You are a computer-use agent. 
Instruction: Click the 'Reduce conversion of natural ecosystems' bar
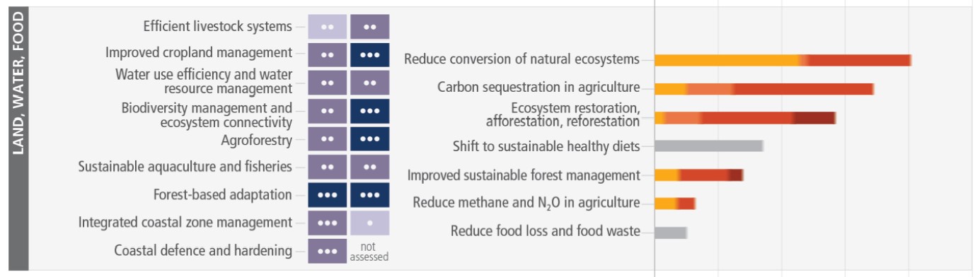pos(783,60)
